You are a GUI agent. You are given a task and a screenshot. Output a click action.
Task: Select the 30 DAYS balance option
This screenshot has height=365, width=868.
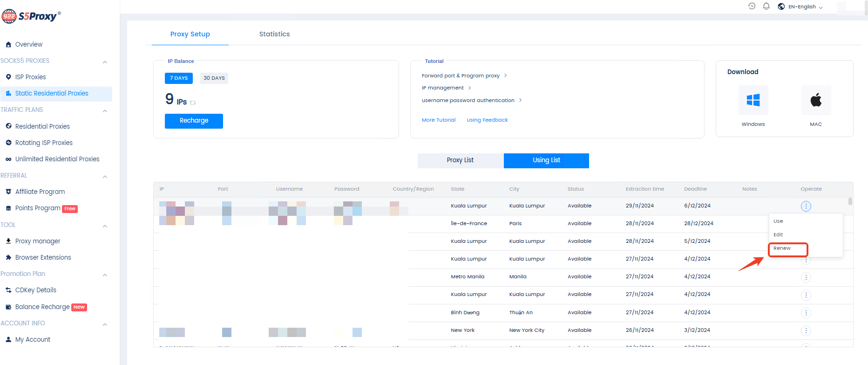point(214,78)
